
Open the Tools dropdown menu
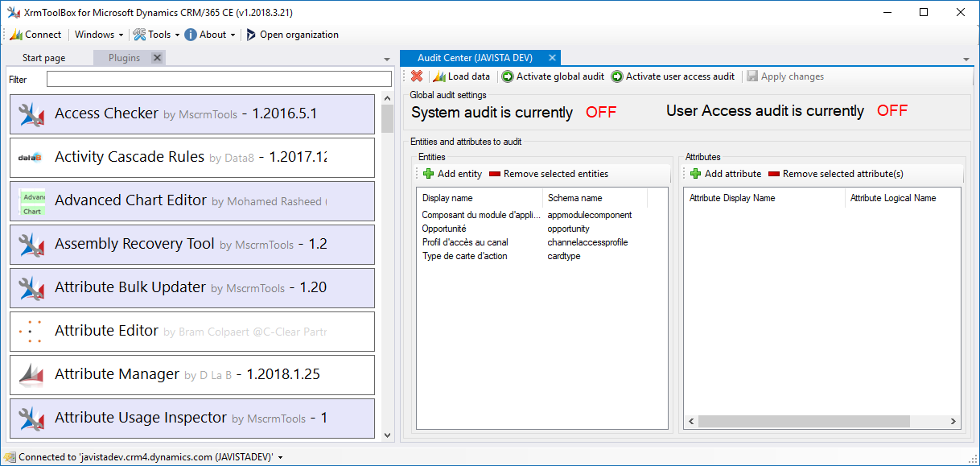click(156, 35)
